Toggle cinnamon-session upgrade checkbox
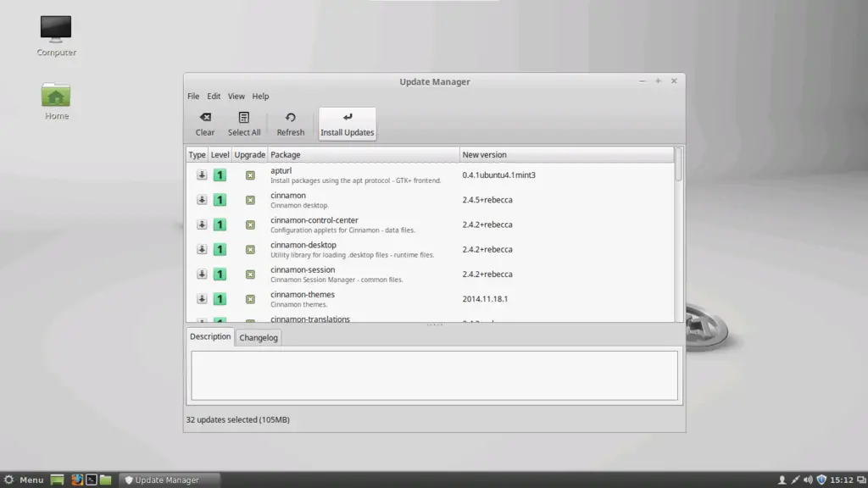Viewport: 868px width, 488px height. [x=250, y=275]
